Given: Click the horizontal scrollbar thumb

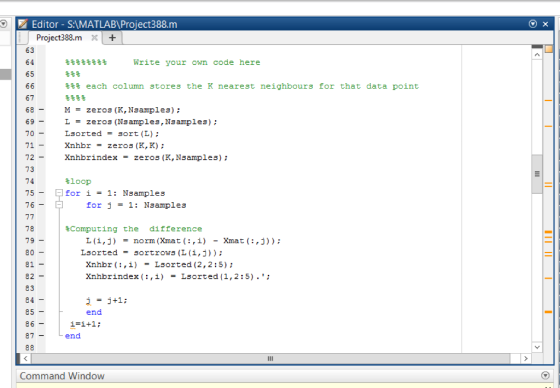Looking at the screenshot, I should [x=270, y=358].
